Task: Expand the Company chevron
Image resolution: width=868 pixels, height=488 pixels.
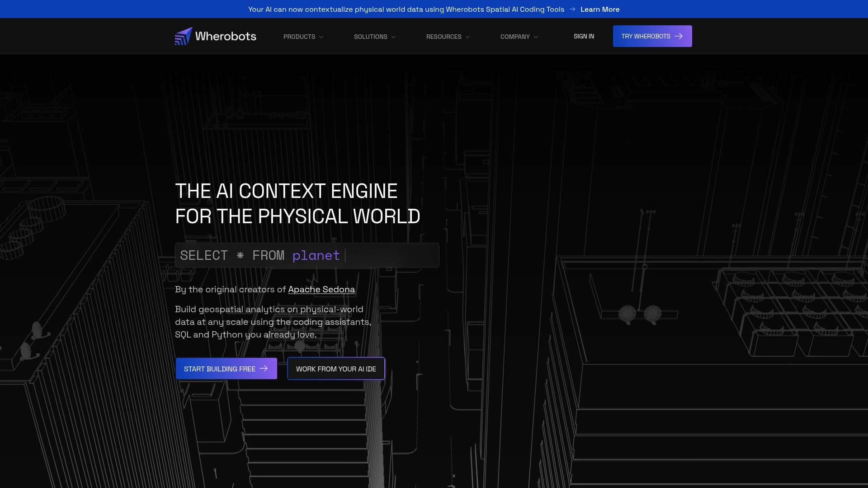Action: [x=536, y=37]
